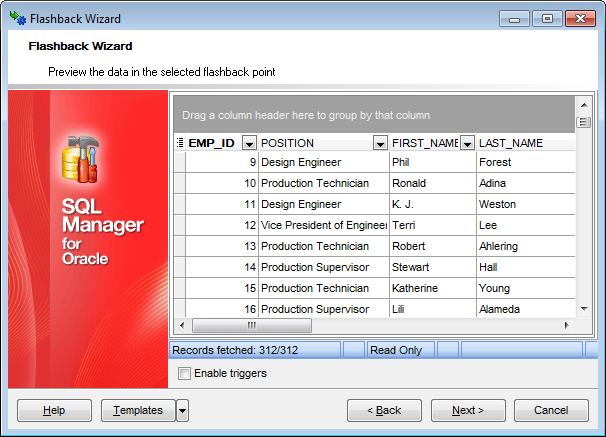
Task: Select the first name cell 'Lili'
Action: click(433, 309)
